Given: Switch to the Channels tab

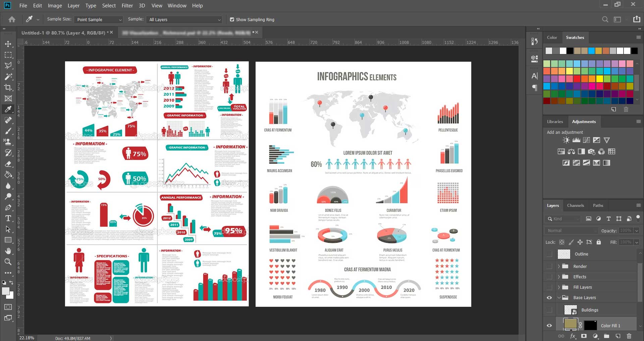Looking at the screenshot, I should 575,206.
